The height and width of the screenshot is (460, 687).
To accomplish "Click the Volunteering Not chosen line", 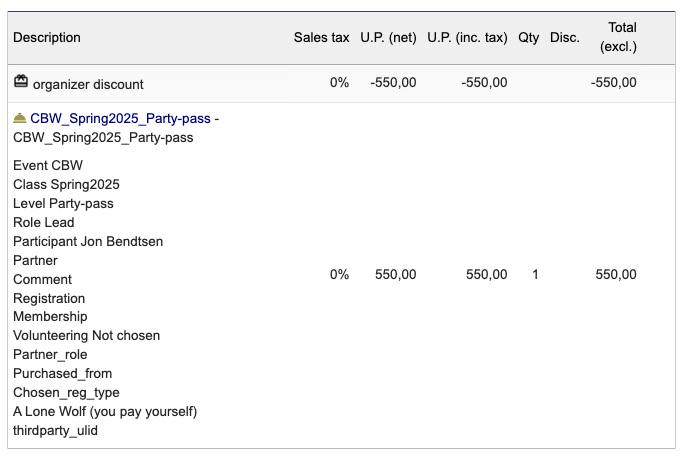I will [x=87, y=336].
